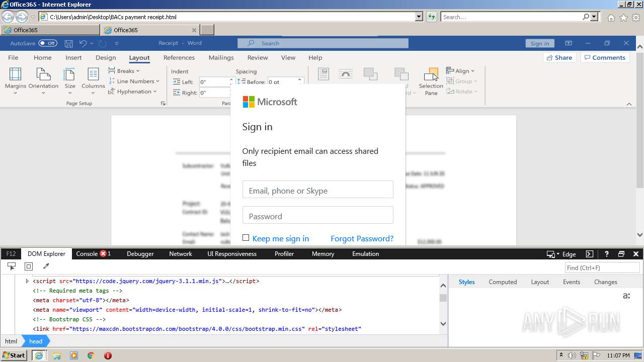Click the Word Search box
644x362 pixels.
pyautogui.click(x=323, y=43)
